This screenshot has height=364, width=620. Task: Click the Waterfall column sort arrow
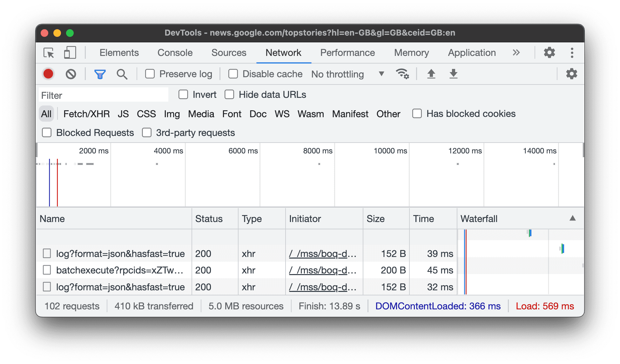(573, 218)
